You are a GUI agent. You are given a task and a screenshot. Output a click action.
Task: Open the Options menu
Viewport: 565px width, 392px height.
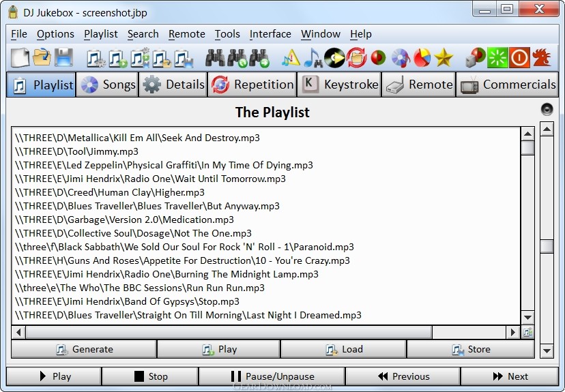[55, 34]
